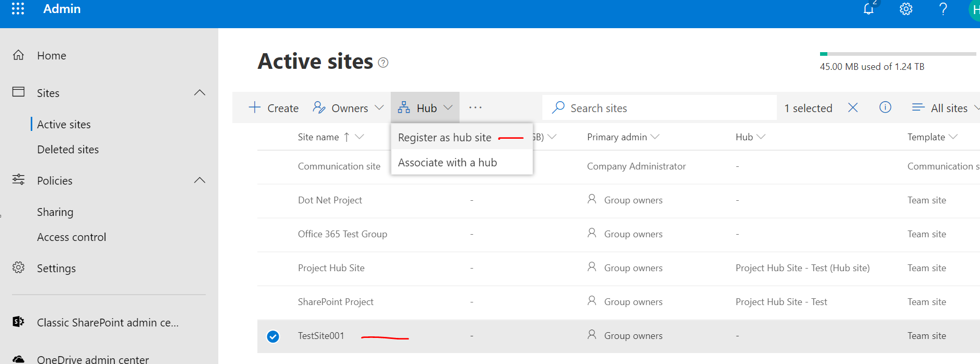Open the Owners dropdown arrow

(x=379, y=107)
